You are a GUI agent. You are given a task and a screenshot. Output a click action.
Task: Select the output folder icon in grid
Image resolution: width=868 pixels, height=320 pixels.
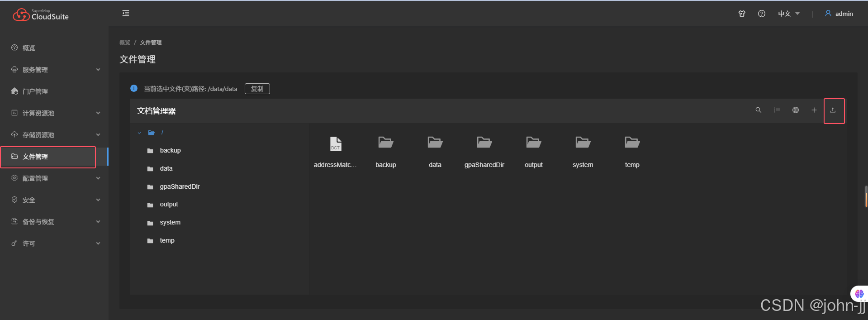click(x=534, y=143)
